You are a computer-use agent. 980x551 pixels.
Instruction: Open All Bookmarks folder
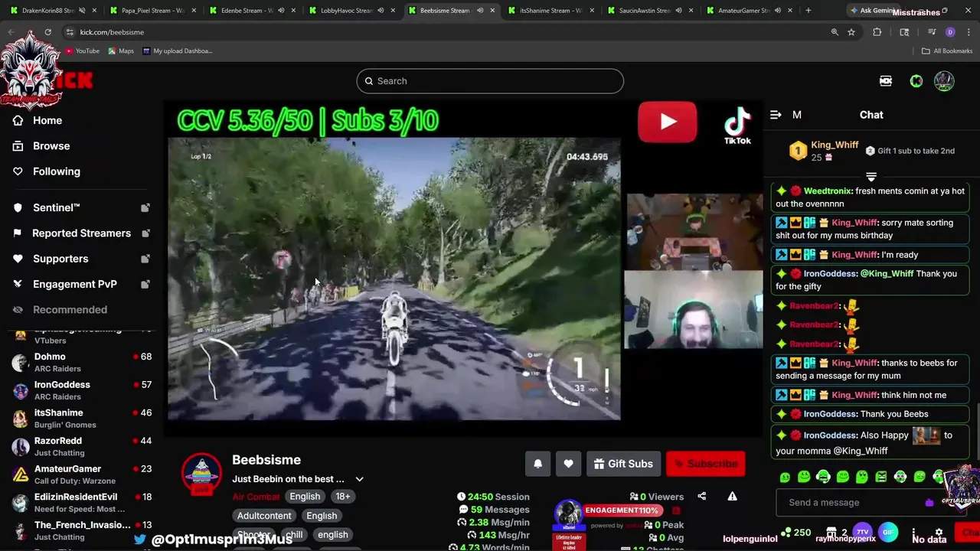pos(947,51)
